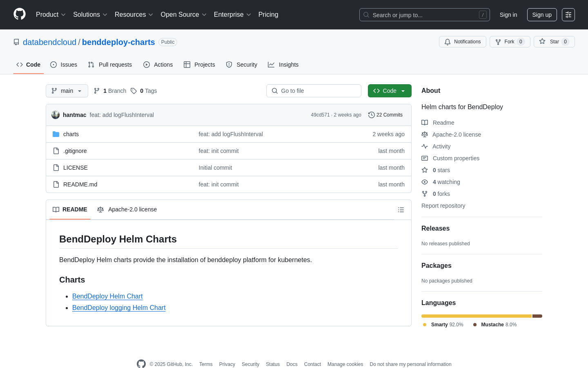View the 22 Commits history

(x=385, y=115)
